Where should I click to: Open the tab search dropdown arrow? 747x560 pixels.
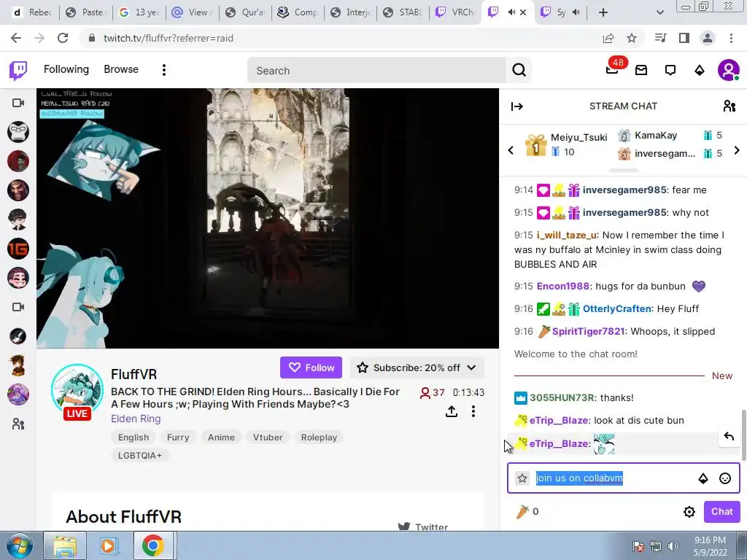click(x=659, y=12)
